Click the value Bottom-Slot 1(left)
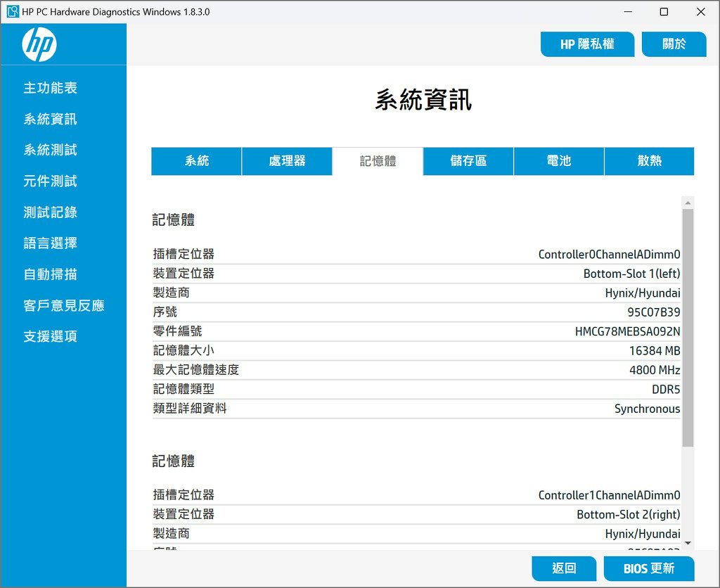The image size is (720, 588). click(x=632, y=274)
